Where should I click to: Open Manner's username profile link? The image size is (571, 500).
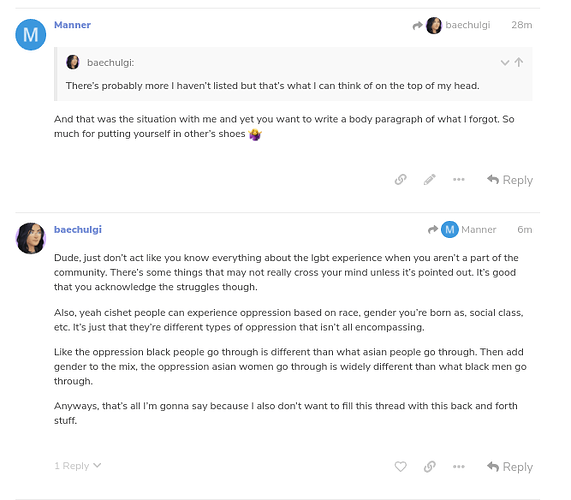coord(72,25)
